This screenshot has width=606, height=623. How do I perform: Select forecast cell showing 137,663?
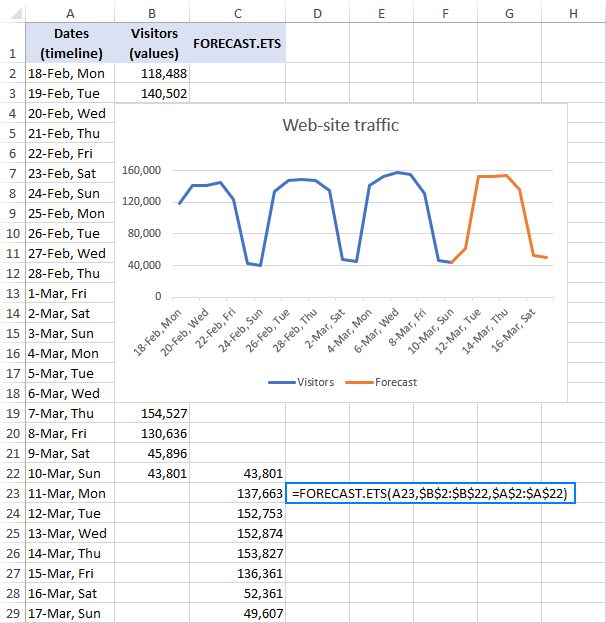coord(238,493)
